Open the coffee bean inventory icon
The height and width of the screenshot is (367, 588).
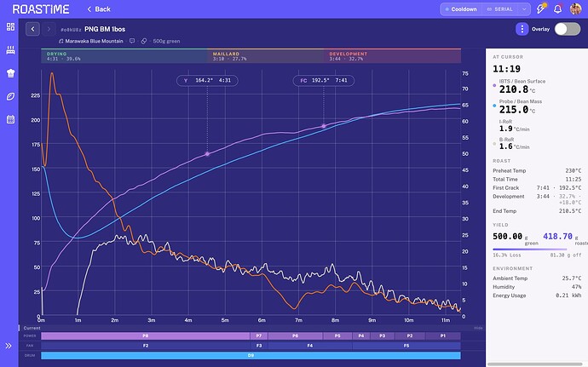pyautogui.click(x=10, y=96)
